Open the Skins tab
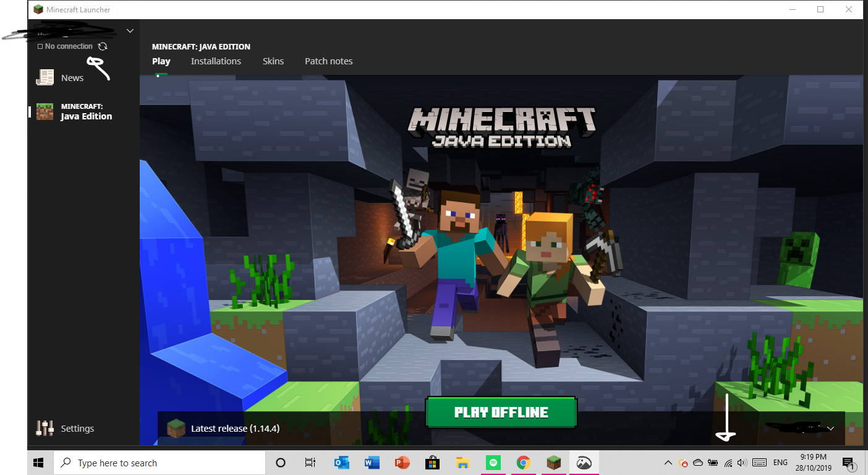 [x=273, y=61]
